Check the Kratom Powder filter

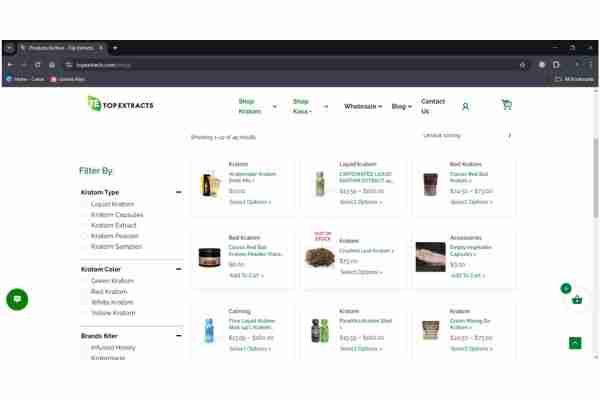(x=84, y=236)
